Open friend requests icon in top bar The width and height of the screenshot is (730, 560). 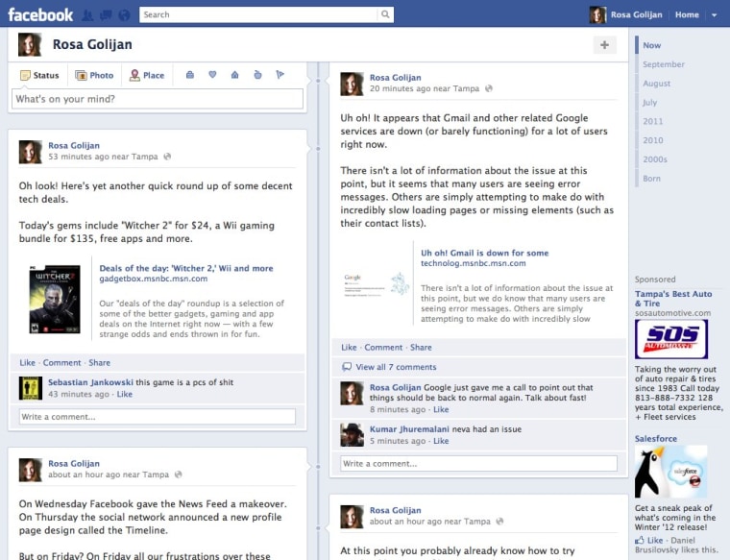87,15
